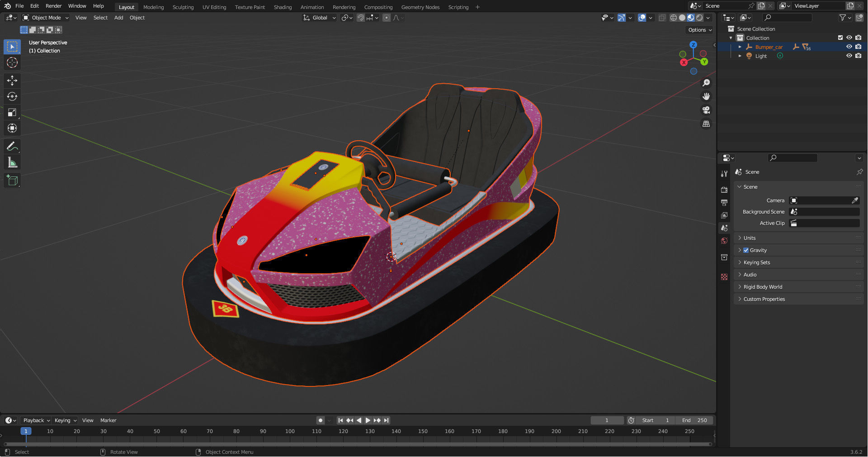The height and width of the screenshot is (457, 868).
Task: Switch to Modeling workspace tab
Action: point(153,7)
